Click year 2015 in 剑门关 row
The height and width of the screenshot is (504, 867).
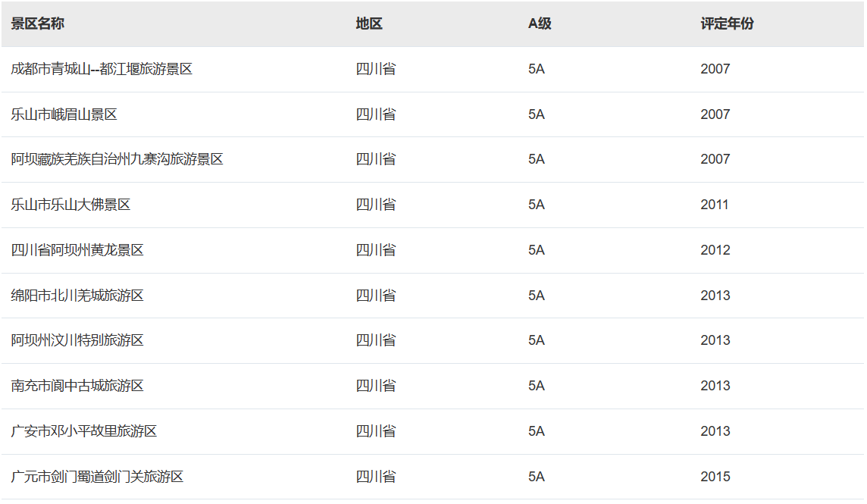click(715, 477)
